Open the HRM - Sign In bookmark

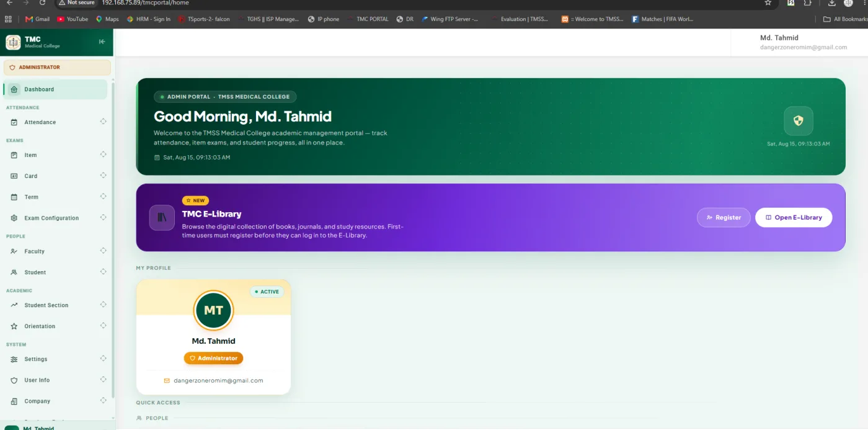tap(149, 19)
